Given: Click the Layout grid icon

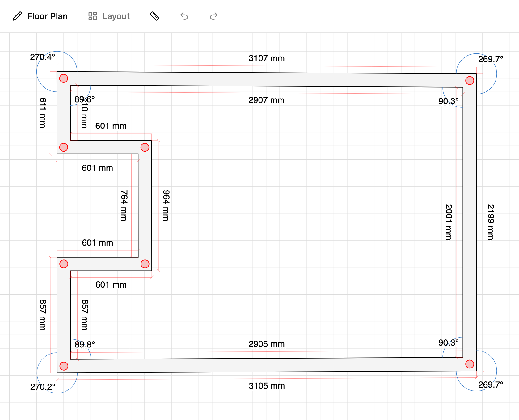Looking at the screenshot, I should click(93, 16).
